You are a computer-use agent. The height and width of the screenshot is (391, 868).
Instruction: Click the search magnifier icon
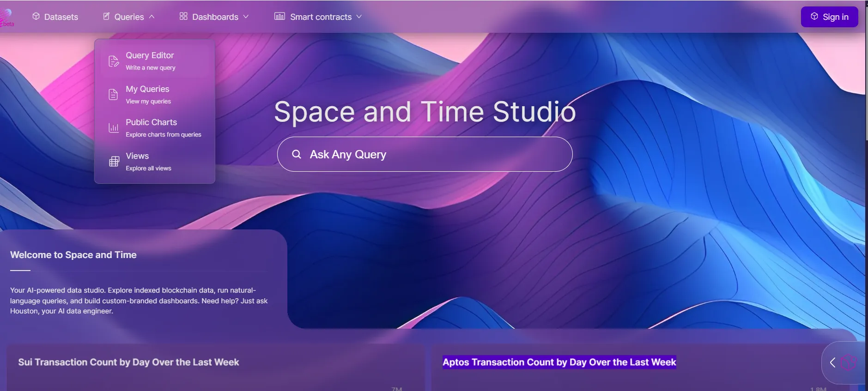coord(297,154)
